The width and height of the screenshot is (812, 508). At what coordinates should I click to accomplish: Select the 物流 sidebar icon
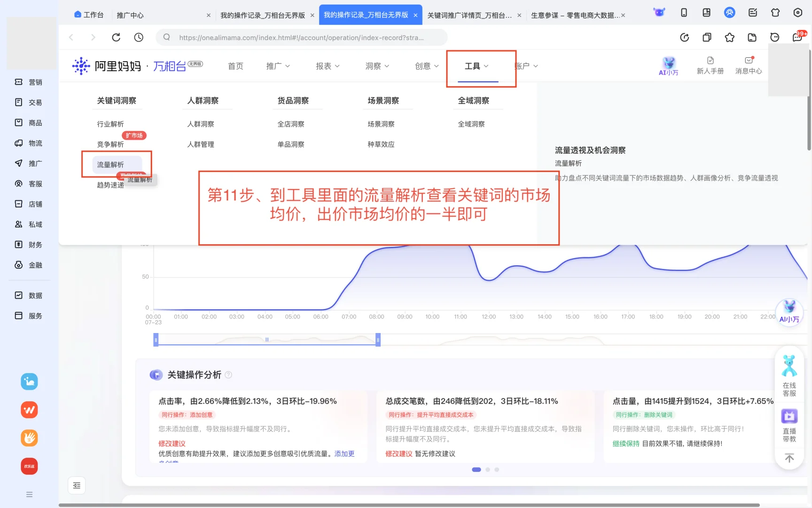pyautogui.click(x=29, y=143)
